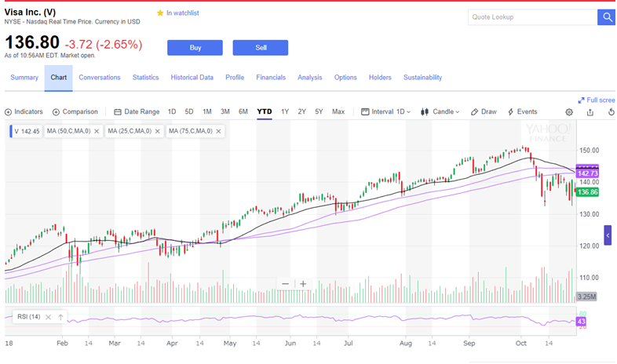The height and width of the screenshot is (364, 617).
Task: Collapse side panel with purple chevron
Action: [x=608, y=235]
